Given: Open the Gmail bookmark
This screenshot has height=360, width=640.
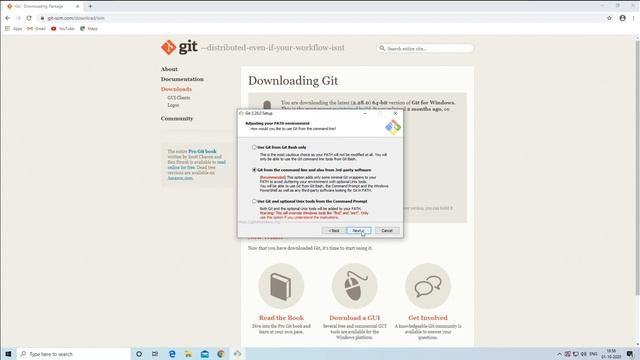Looking at the screenshot, I should click(x=36, y=29).
